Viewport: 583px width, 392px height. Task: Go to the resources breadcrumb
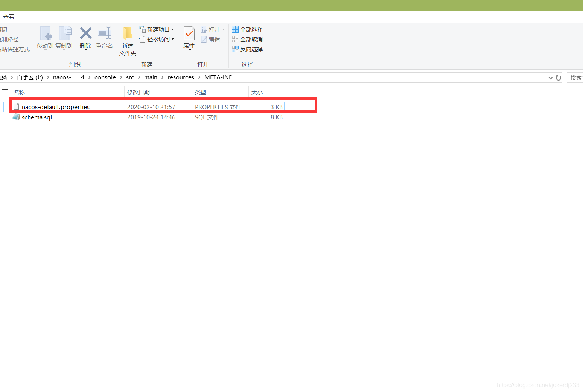click(x=181, y=77)
